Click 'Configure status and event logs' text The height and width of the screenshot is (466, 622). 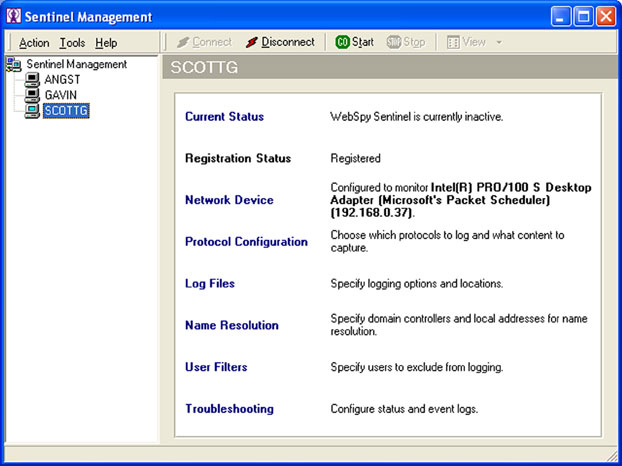coord(404,409)
